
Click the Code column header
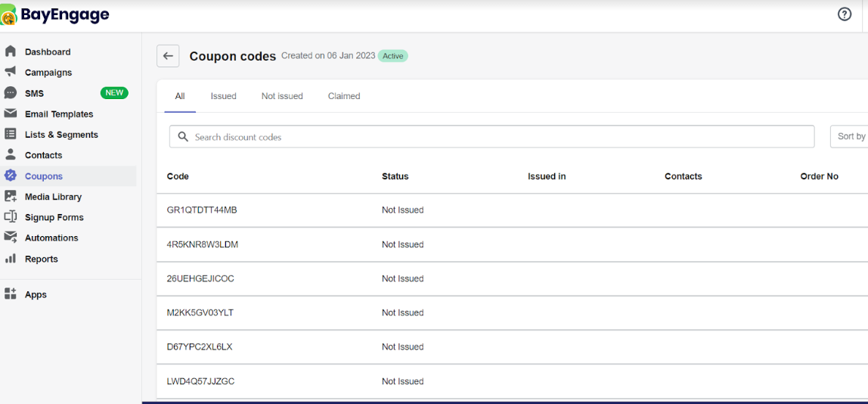point(178,176)
